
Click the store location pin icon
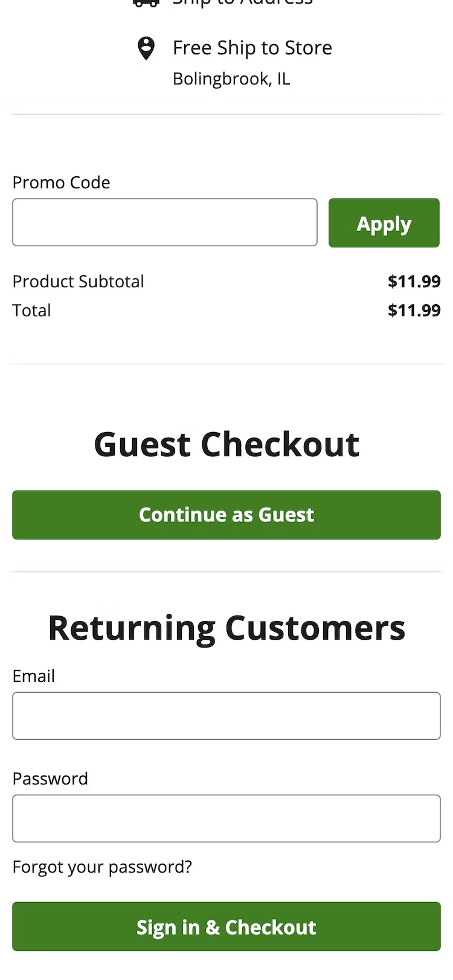click(x=146, y=48)
